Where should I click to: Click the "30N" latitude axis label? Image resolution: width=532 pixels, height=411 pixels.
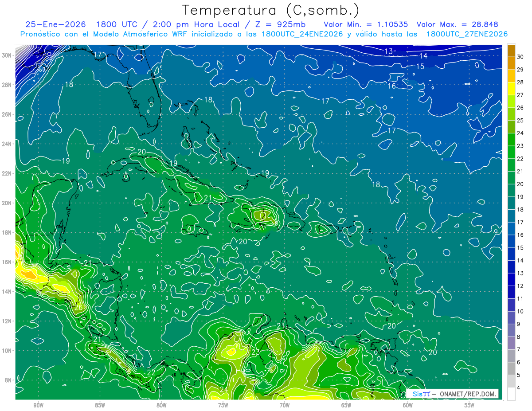(7, 55)
